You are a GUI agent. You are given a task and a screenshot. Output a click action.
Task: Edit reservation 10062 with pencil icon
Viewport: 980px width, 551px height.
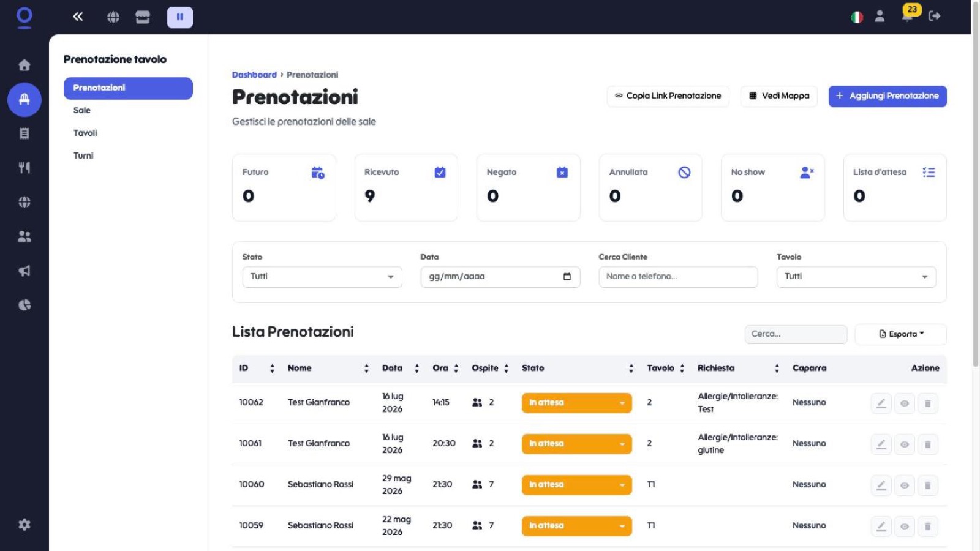(x=881, y=403)
